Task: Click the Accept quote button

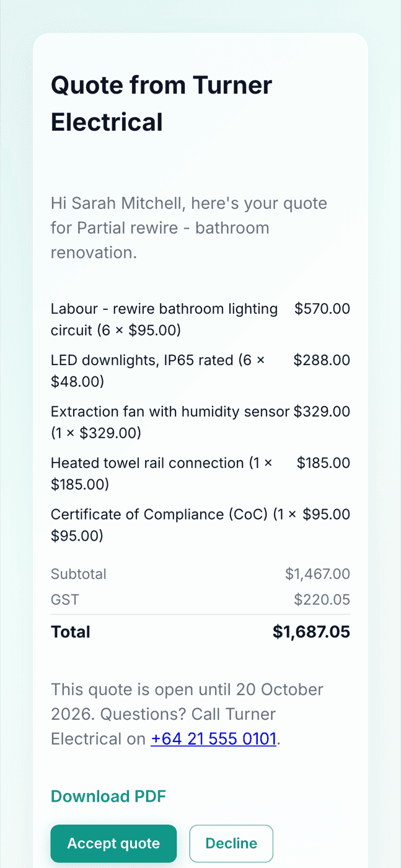Action: pos(113,843)
